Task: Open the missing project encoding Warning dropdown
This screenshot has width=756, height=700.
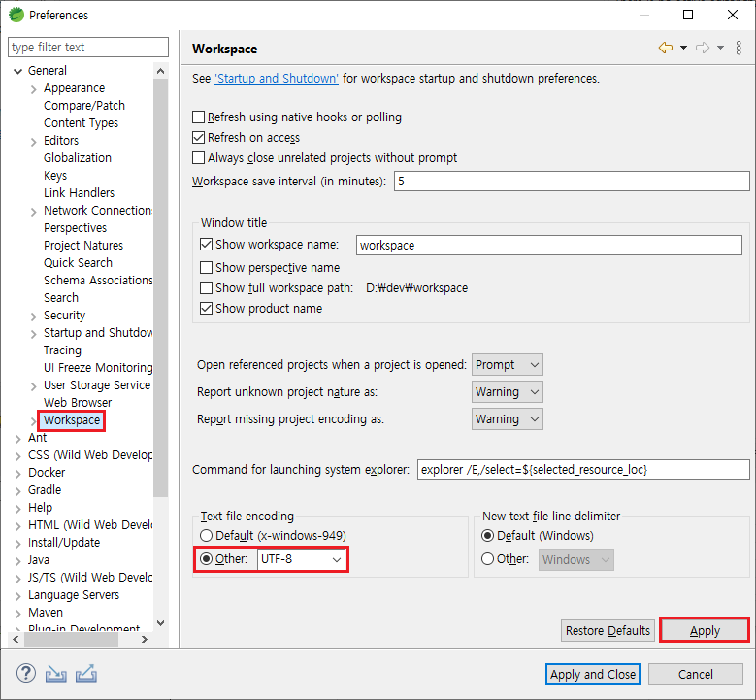Action: (x=508, y=419)
